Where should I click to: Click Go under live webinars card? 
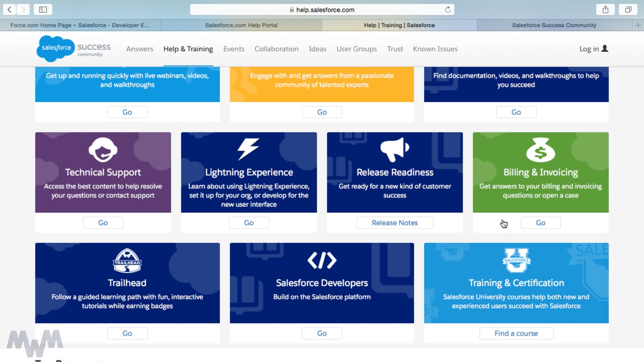(x=127, y=112)
